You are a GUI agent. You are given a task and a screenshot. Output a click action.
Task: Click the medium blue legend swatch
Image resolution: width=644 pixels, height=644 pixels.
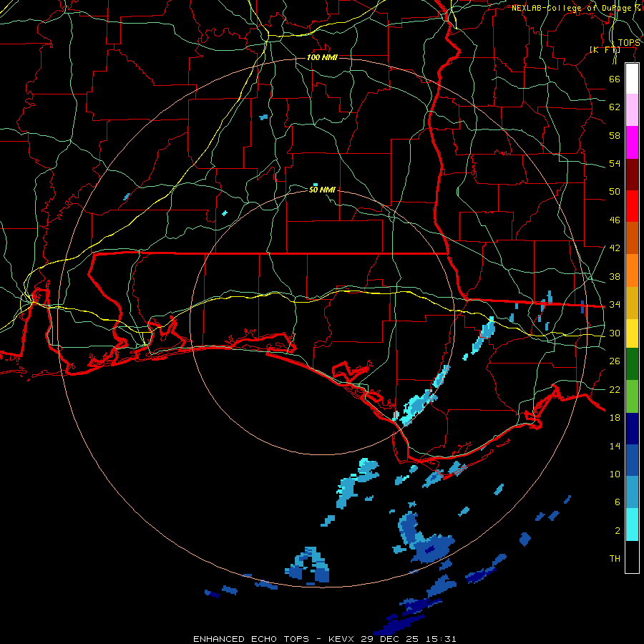point(632,460)
